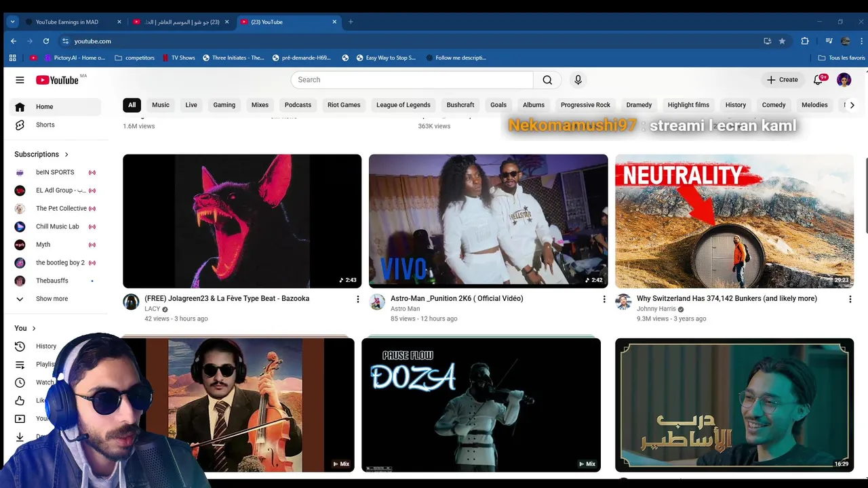Select the Goals chip
The image size is (868, 488).
pos(498,105)
